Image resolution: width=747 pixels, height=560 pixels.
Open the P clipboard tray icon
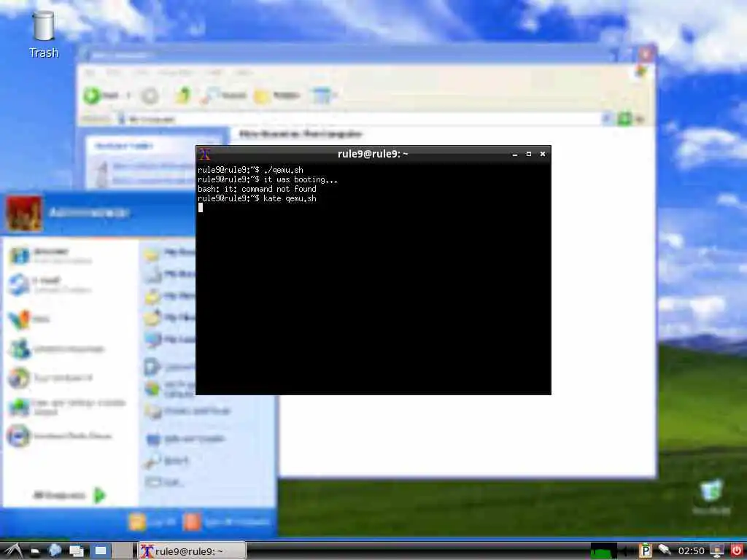tap(645, 551)
